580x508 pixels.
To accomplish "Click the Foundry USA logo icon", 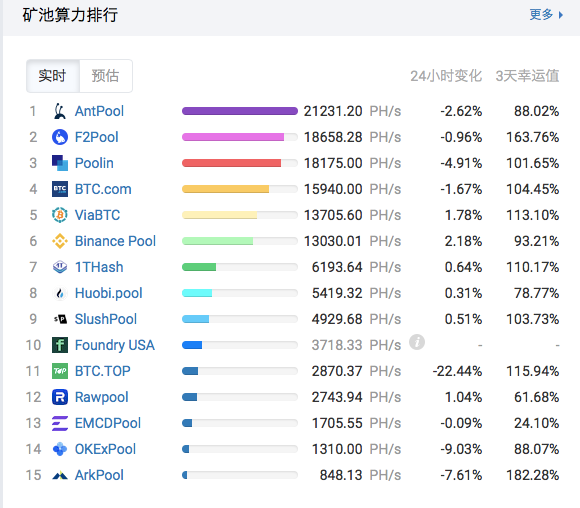I will (x=60, y=345).
